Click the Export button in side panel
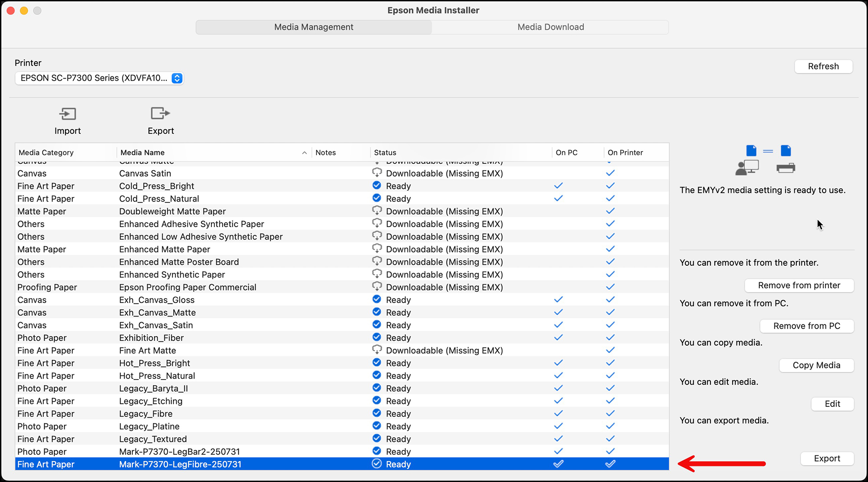 point(827,459)
